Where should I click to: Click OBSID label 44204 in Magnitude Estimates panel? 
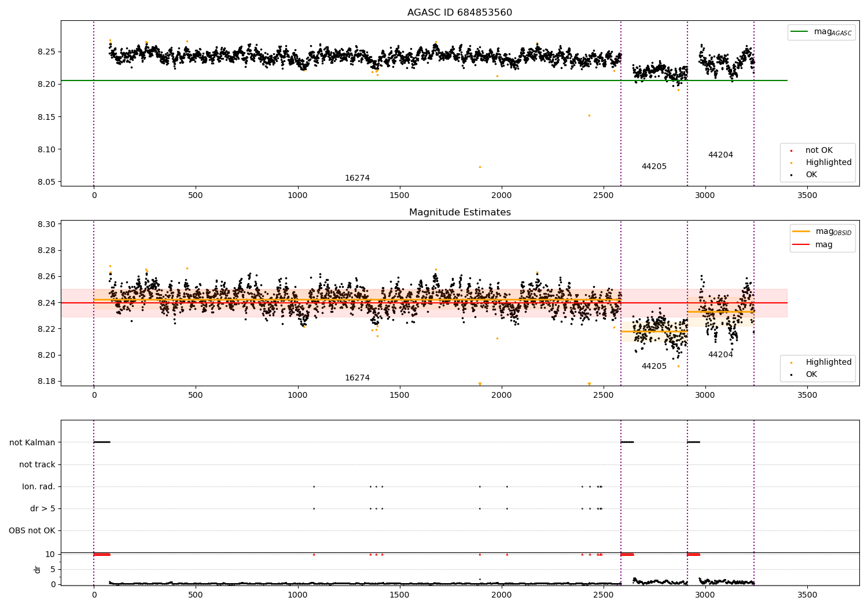(x=720, y=355)
